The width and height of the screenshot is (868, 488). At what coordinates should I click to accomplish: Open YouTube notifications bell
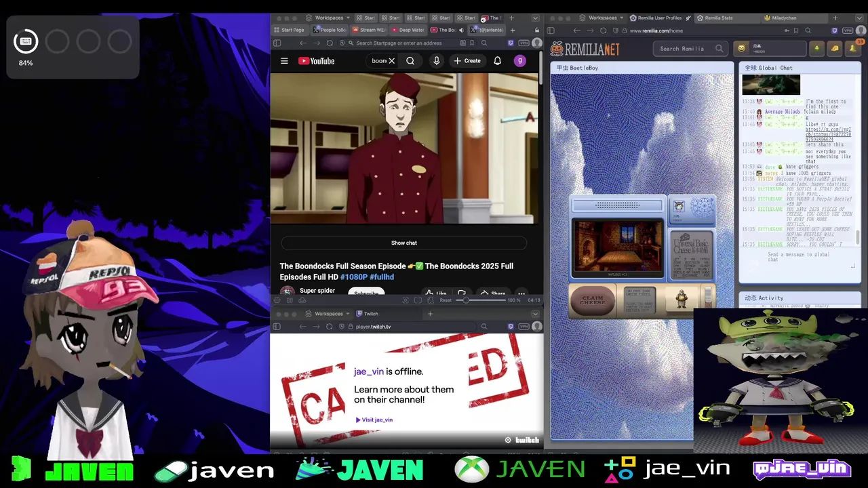coord(497,61)
